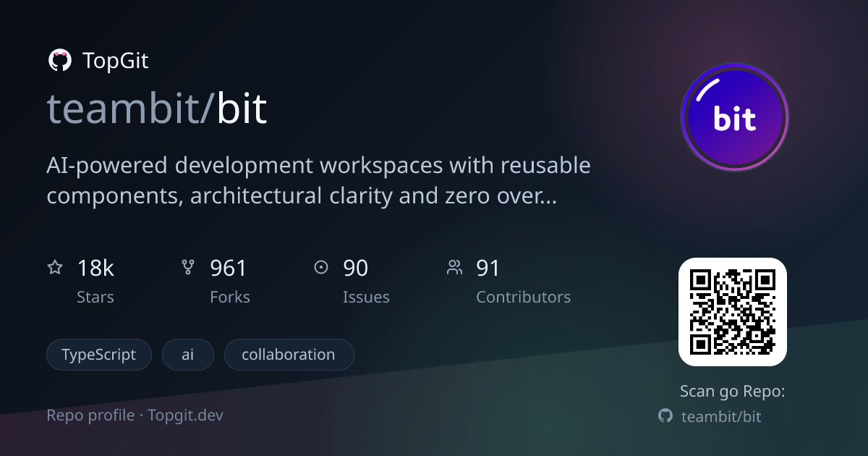Screen dimensions: 868x456
Task: Select the TypeScript topic tag
Action: tap(99, 355)
